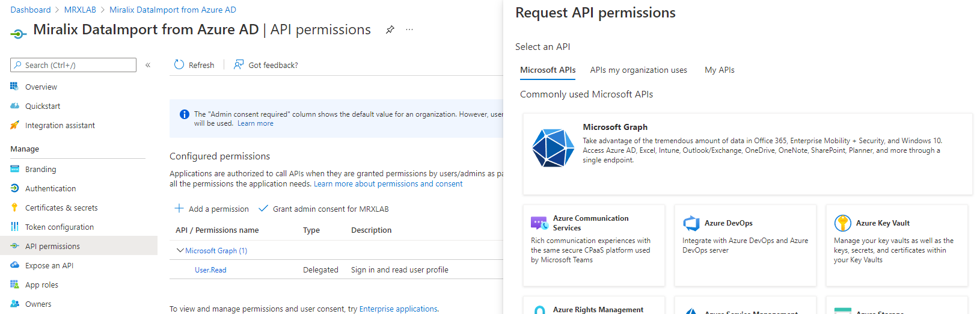This screenshot has height=314, width=980.
Task: Click the Delegated type cell for User.Read
Action: pyautogui.click(x=320, y=270)
